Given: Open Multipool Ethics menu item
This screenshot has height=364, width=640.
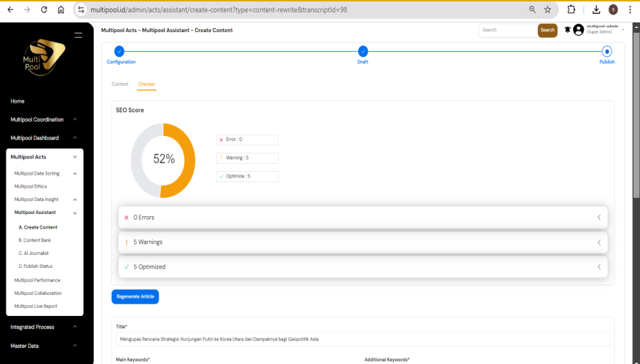Looking at the screenshot, I should coord(31,186).
